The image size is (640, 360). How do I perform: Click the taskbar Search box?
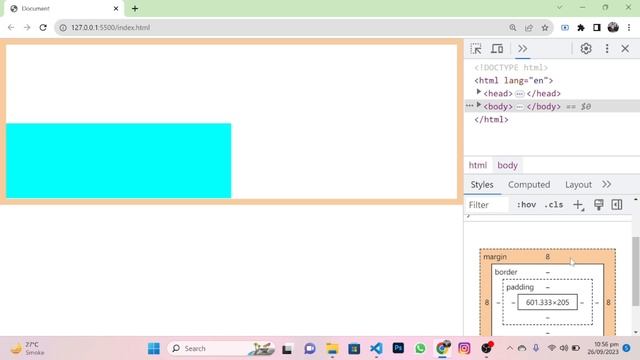pyautogui.click(x=220, y=348)
